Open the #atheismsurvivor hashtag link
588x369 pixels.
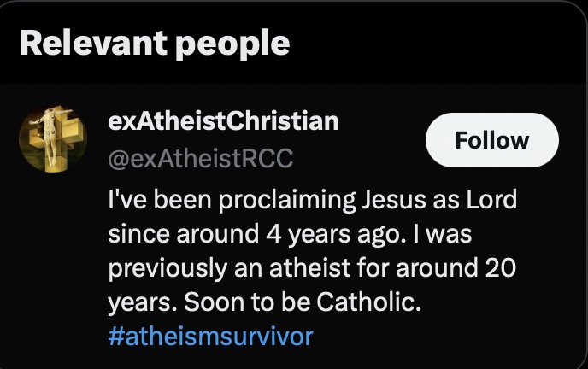click(210, 336)
